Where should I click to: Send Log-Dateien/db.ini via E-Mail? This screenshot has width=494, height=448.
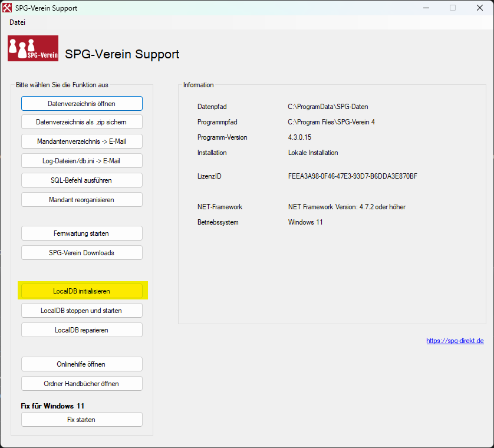pyautogui.click(x=81, y=161)
